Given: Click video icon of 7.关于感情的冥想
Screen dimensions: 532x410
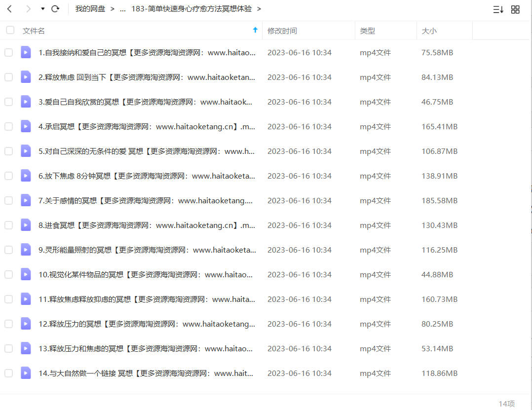Looking at the screenshot, I should [x=26, y=201].
